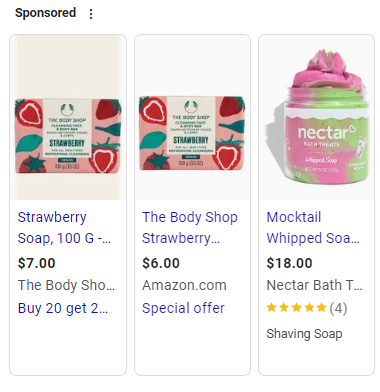Click 'The Body Shop Strawberry' product title
This screenshot has height=392, width=380.
click(190, 228)
